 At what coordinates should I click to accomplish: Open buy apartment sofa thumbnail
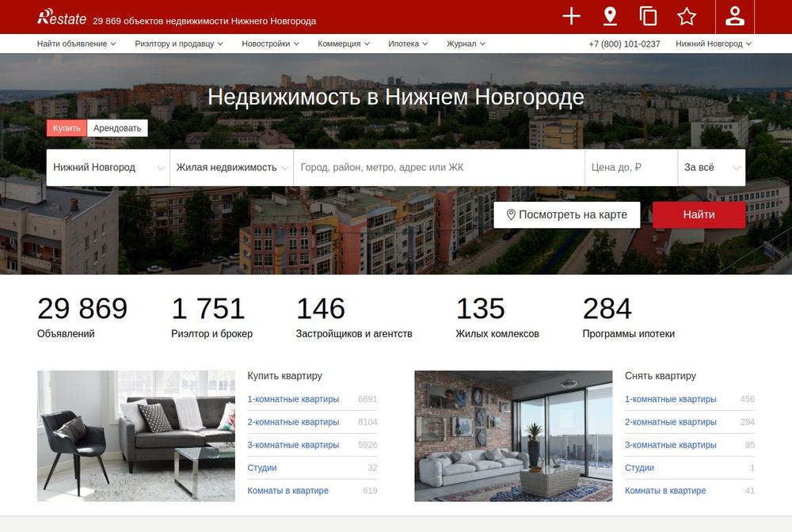point(136,436)
